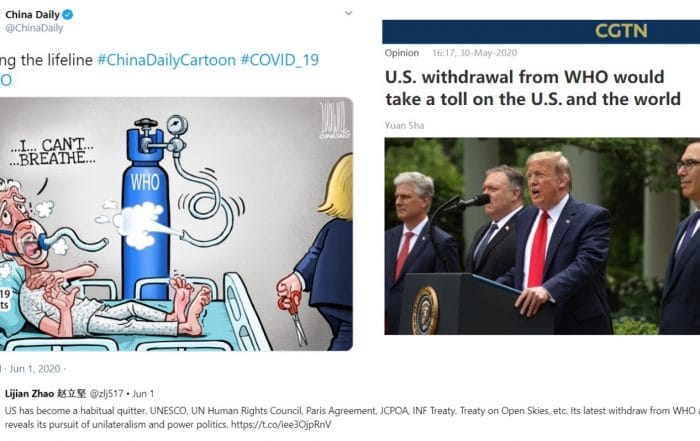Image resolution: width=700 pixels, height=441 pixels.
Task: Open the WHO oxygen tank cartoon image
Action: click(x=176, y=224)
